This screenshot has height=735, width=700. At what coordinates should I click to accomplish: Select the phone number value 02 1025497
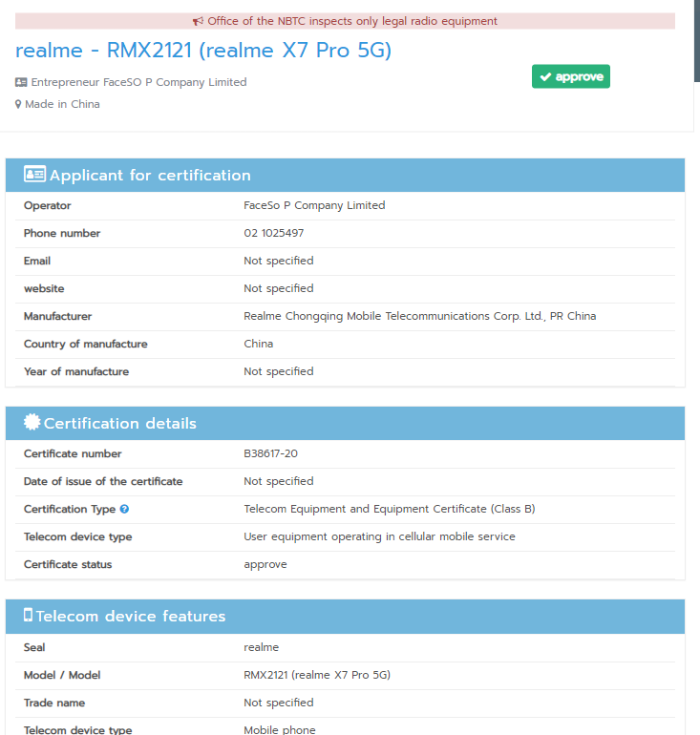[274, 233]
